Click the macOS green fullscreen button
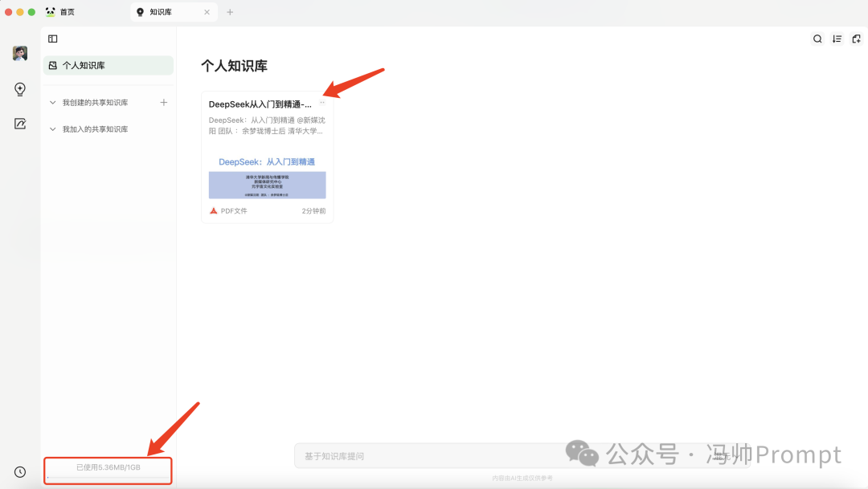The image size is (868, 489). (31, 11)
